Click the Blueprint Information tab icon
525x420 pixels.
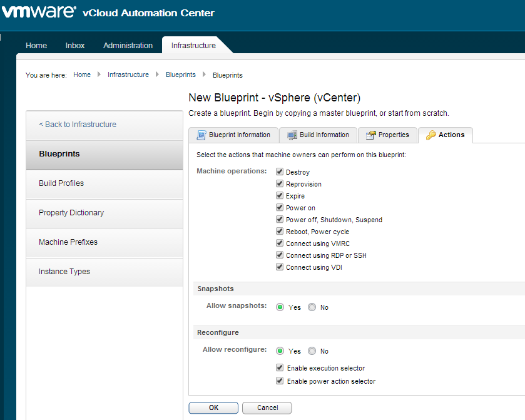click(x=201, y=135)
